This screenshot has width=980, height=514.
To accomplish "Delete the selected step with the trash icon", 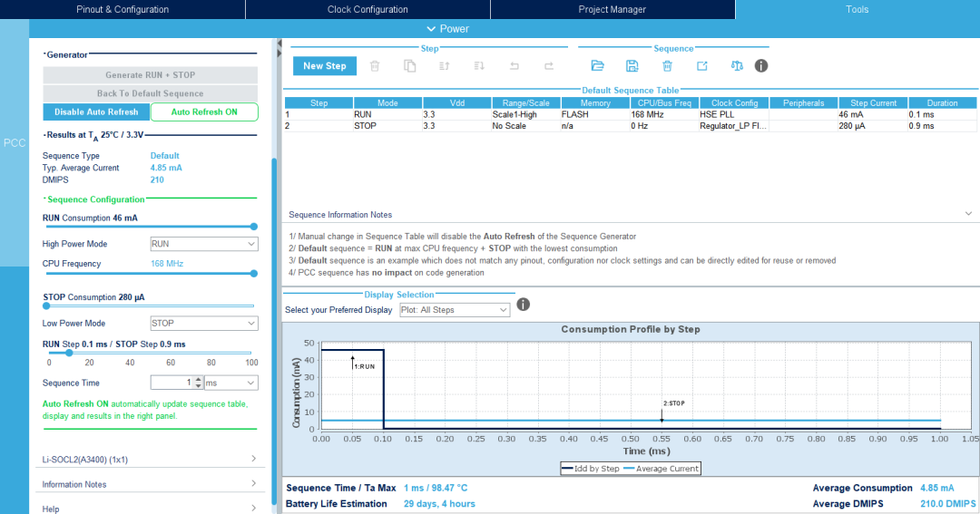I will click(375, 65).
